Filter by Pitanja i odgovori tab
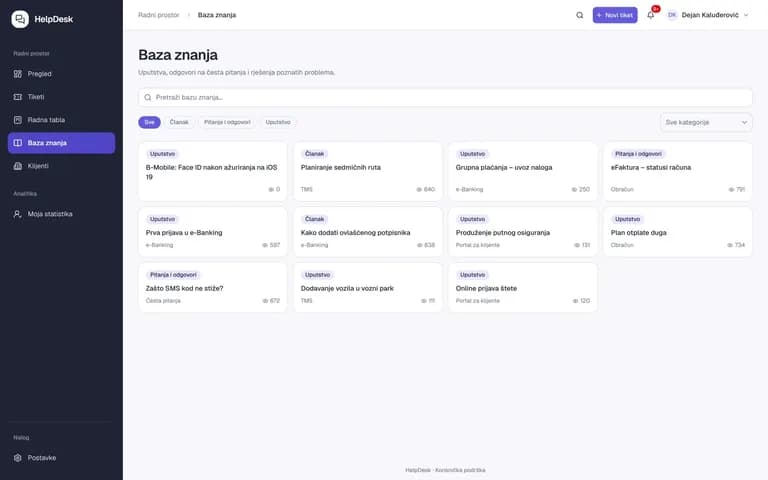The width and height of the screenshot is (768, 480). (227, 122)
